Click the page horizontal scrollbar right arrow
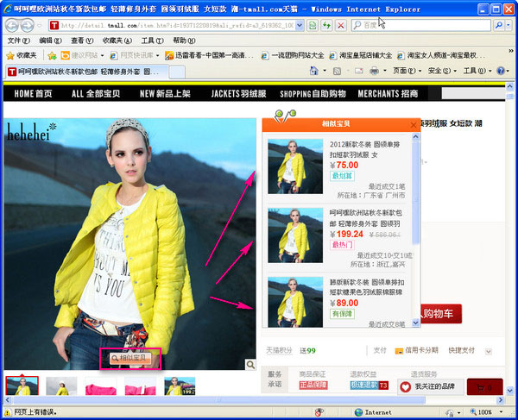 [x=501, y=400]
